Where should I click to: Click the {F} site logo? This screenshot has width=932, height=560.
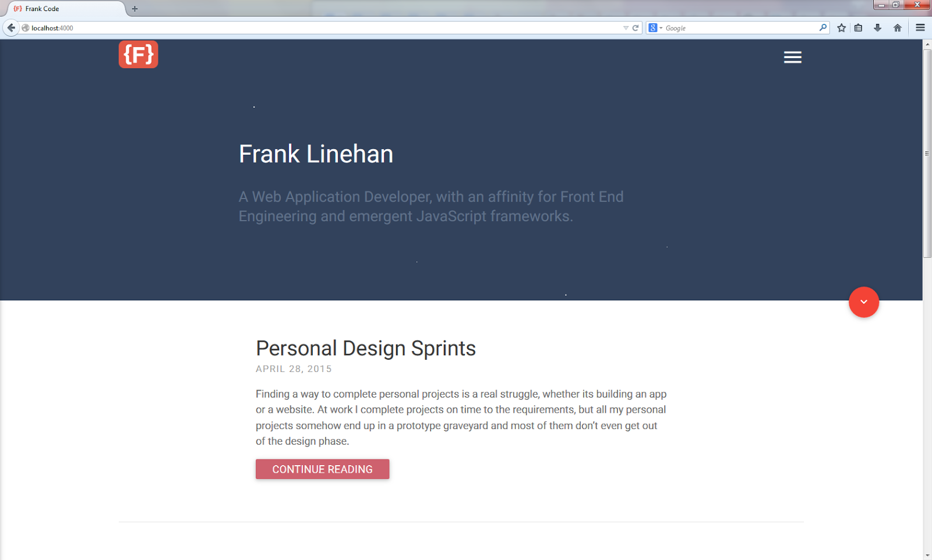pos(138,54)
